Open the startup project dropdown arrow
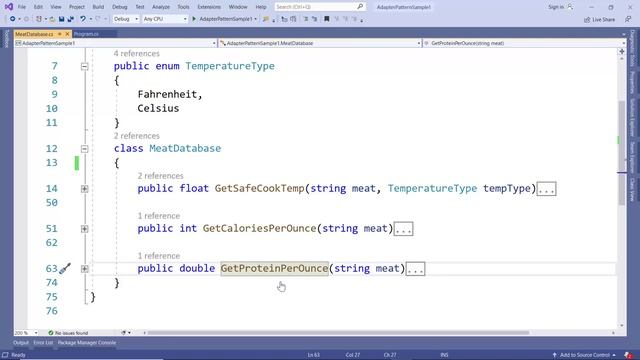 pos(256,19)
